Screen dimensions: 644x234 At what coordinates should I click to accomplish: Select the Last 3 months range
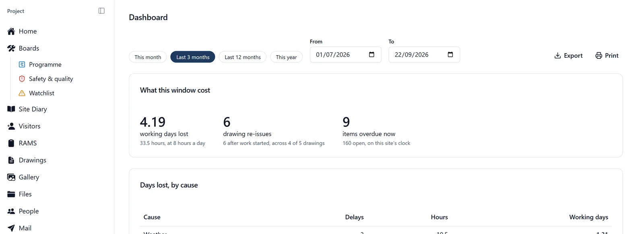(x=193, y=57)
